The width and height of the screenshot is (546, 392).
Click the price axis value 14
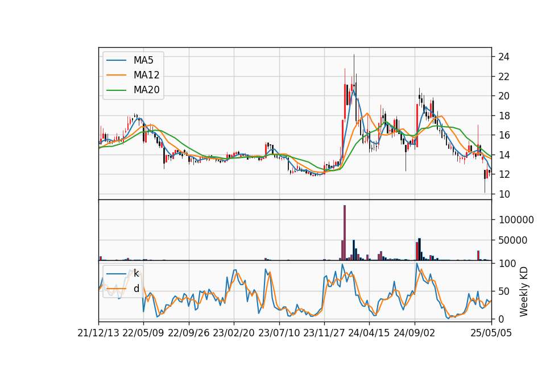point(504,155)
